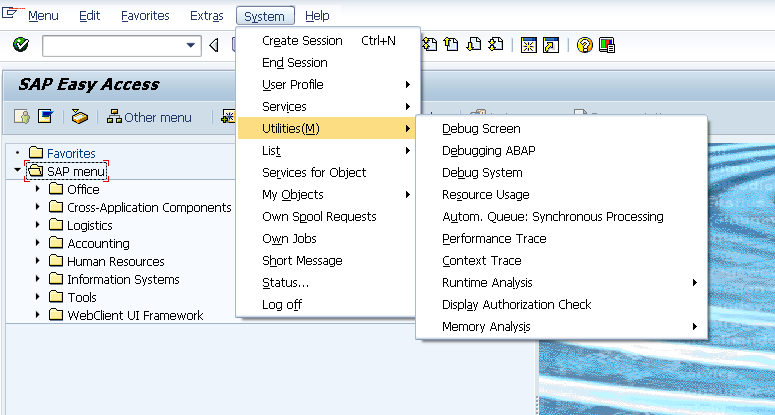Open the Memory Analysis submenu
The width and height of the screenshot is (775, 415).
coord(561,327)
